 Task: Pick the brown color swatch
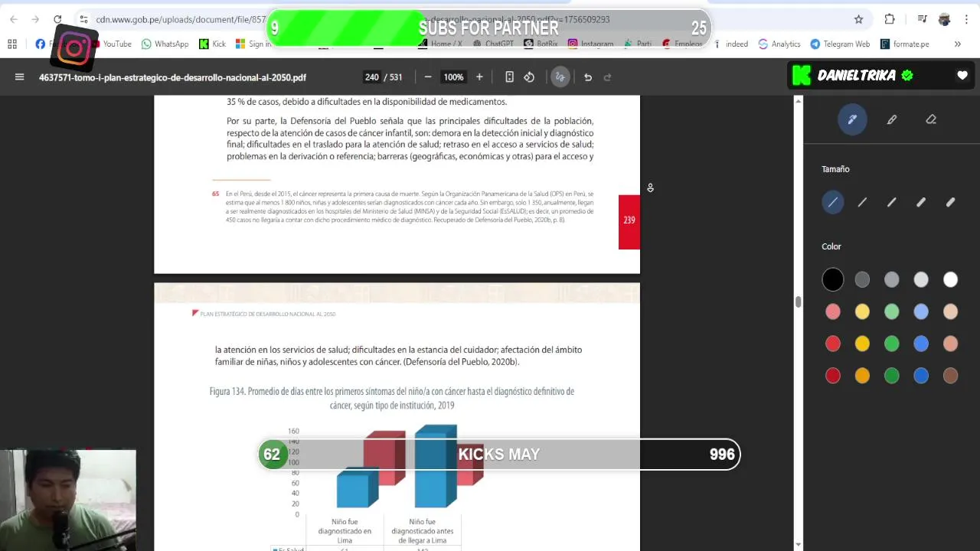coord(950,376)
